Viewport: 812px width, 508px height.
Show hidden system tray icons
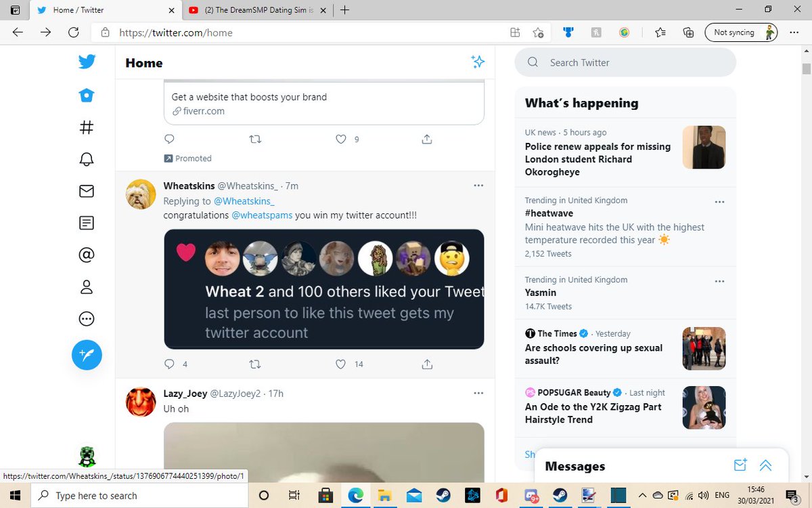coord(641,495)
